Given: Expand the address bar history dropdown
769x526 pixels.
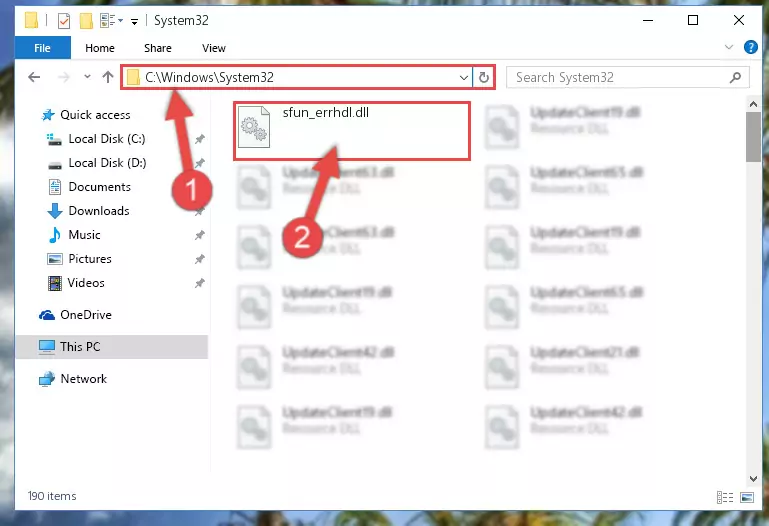Looking at the screenshot, I should [463, 77].
